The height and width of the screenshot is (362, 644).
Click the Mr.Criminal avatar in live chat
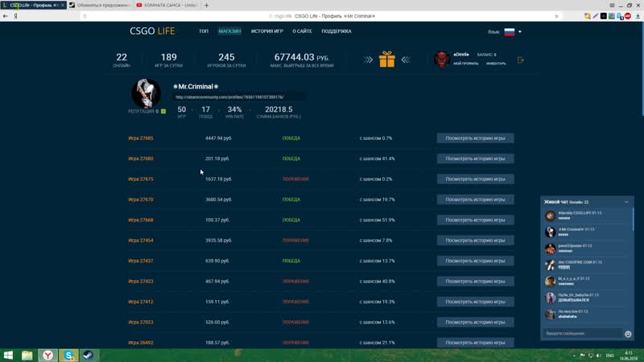pos(550,232)
